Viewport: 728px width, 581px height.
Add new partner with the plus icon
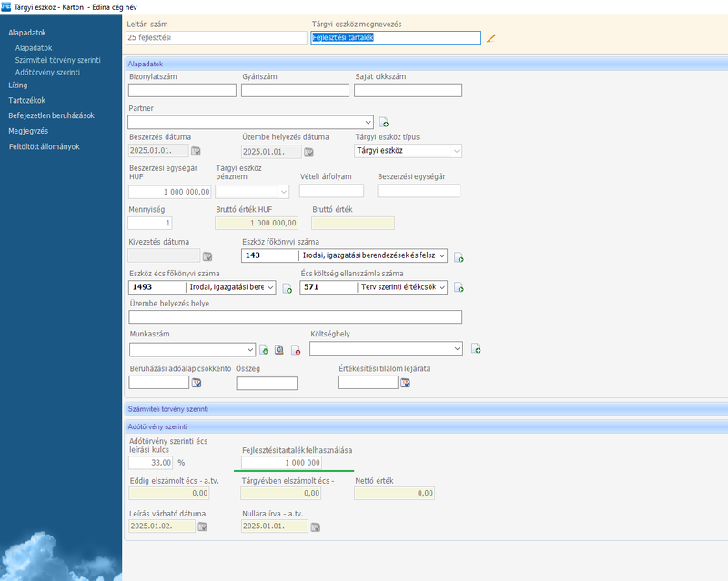[383, 122]
